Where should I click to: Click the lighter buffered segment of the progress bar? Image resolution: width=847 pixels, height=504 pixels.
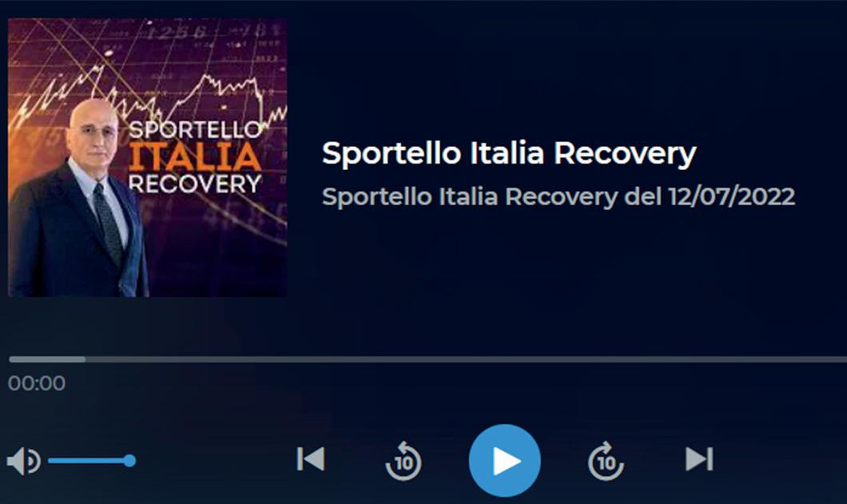(47, 359)
